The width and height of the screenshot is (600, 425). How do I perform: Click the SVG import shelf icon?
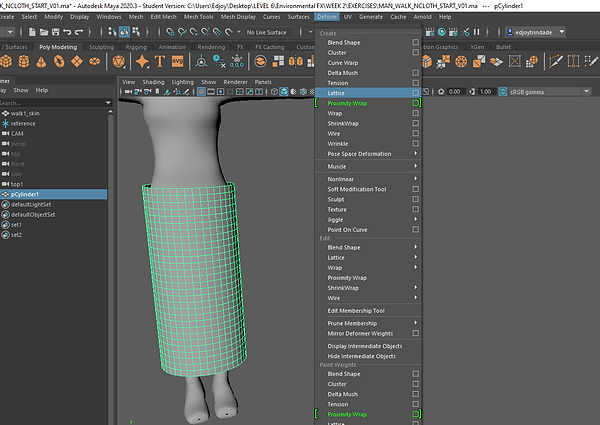(178, 61)
